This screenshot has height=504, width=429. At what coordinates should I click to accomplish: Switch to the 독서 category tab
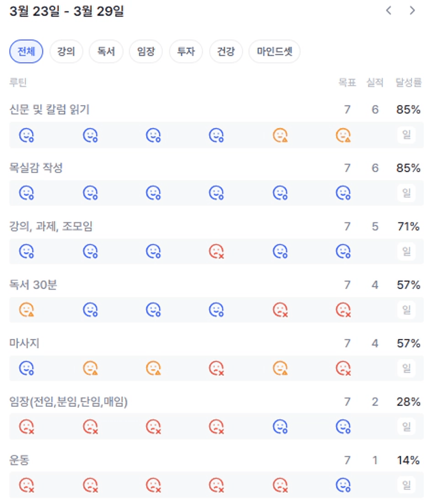pyautogui.click(x=106, y=51)
